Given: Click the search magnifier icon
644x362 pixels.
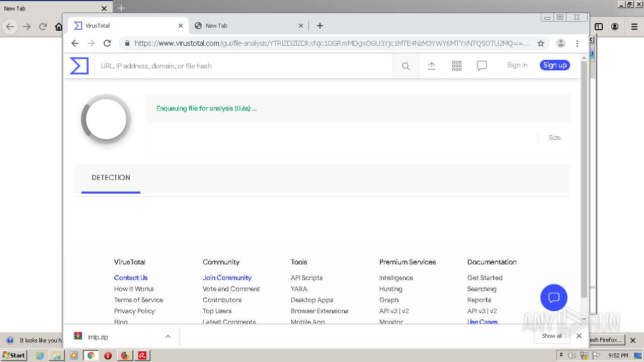Looking at the screenshot, I should [406, 66].
